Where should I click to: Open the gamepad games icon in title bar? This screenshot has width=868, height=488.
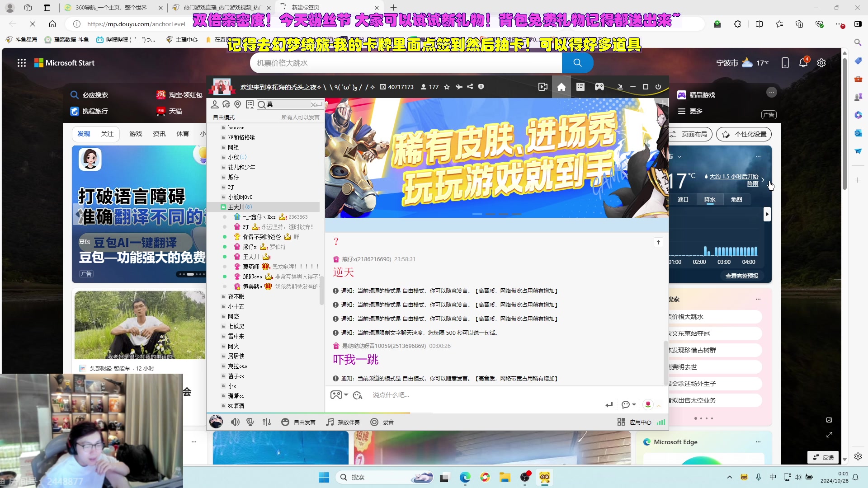[x=599, y=87]
